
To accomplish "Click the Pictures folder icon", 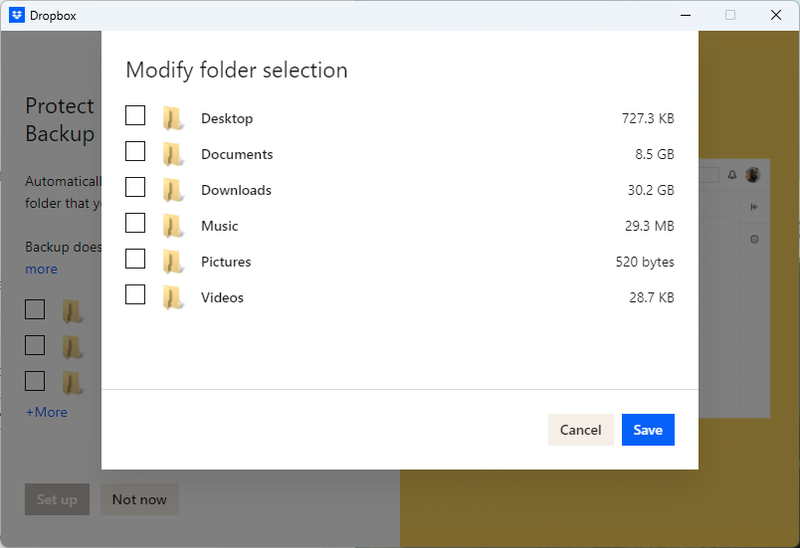I will coord(174,262).
